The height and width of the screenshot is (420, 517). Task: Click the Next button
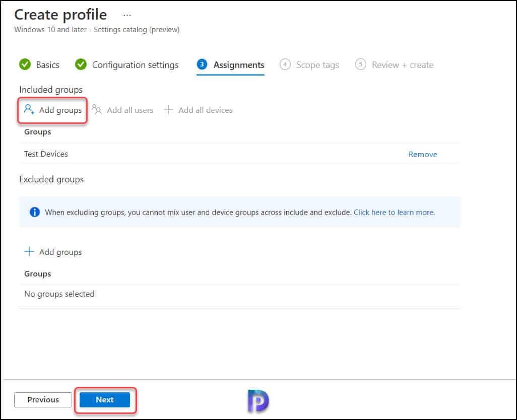(104, 400)
